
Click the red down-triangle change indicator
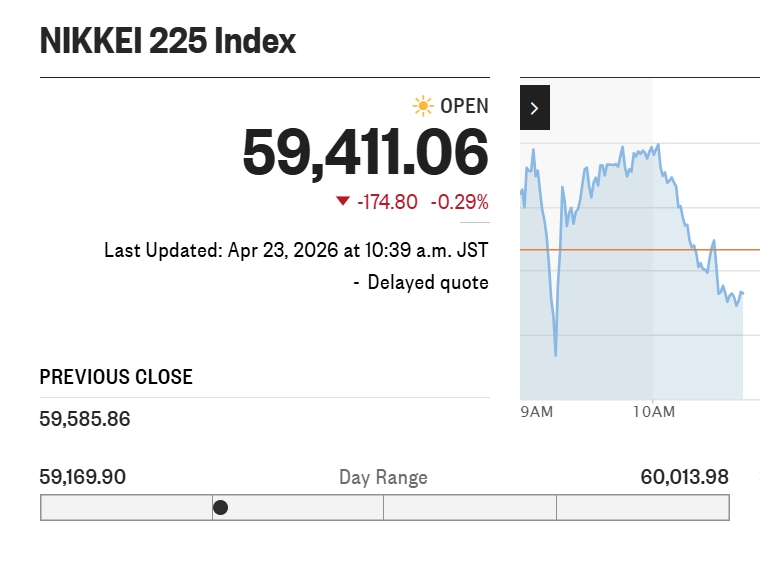point(343,201)
